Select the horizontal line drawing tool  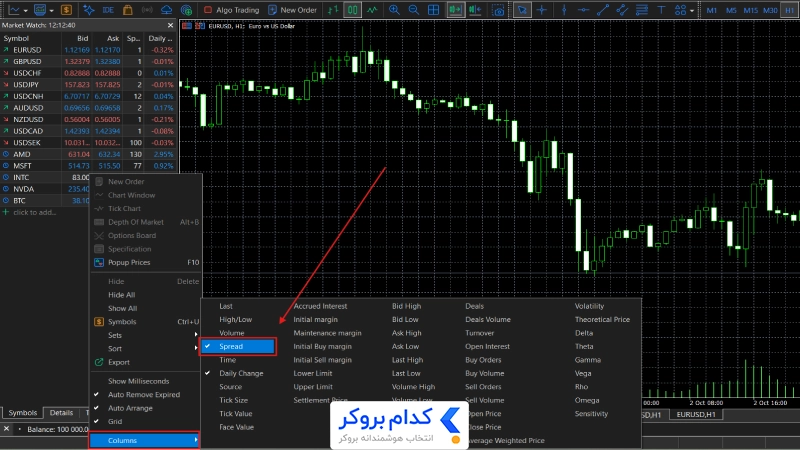(583, 10)
